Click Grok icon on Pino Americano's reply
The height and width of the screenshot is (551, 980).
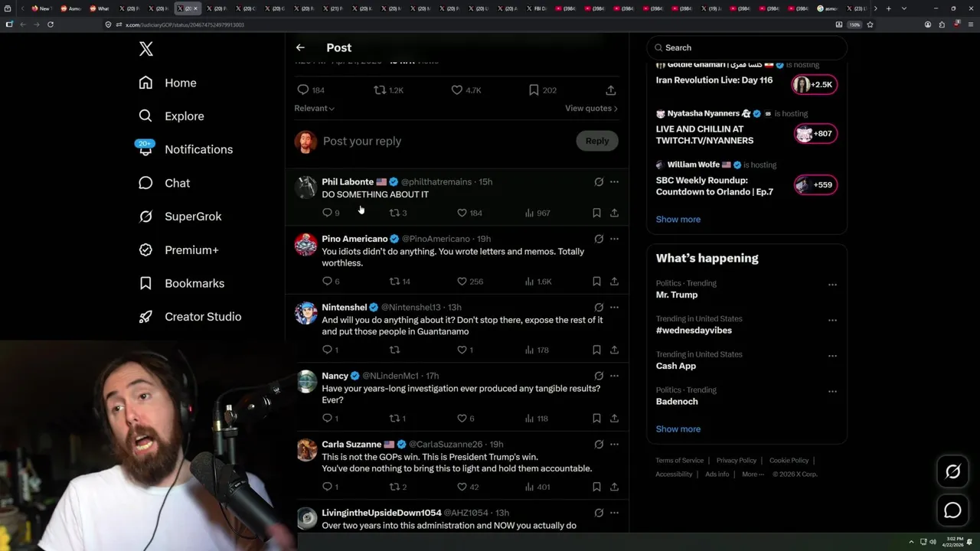599,239
